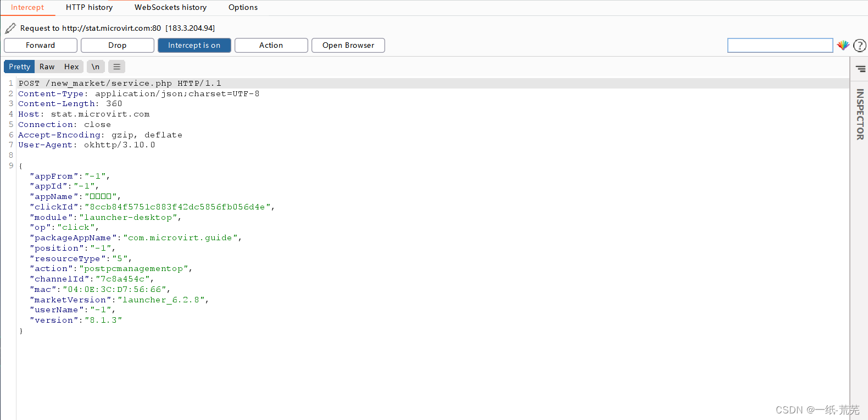Click the "appId" JSON field
Screen dimensions: 868x420
tap(64, 186)
